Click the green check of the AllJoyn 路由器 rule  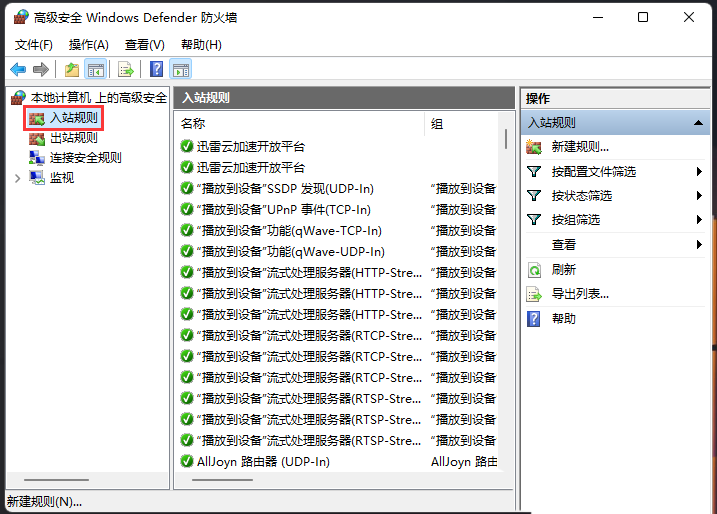187,461
